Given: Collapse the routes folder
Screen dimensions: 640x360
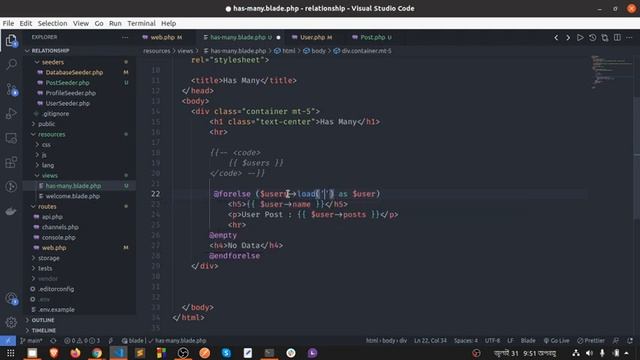Looking at the screenshot, I should [47, 207].
